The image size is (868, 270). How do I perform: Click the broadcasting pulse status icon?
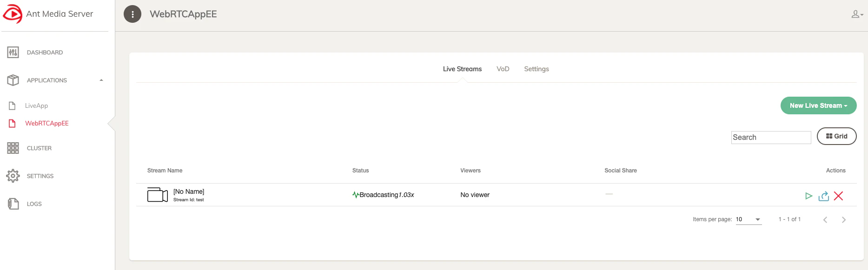pyautogui.click(x=356, y=195)
